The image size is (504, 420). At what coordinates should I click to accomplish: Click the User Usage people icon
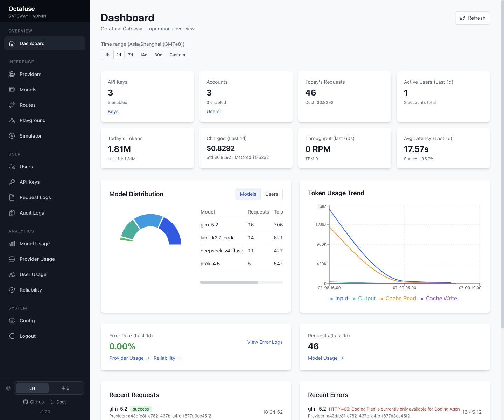(x=12, y=274)
